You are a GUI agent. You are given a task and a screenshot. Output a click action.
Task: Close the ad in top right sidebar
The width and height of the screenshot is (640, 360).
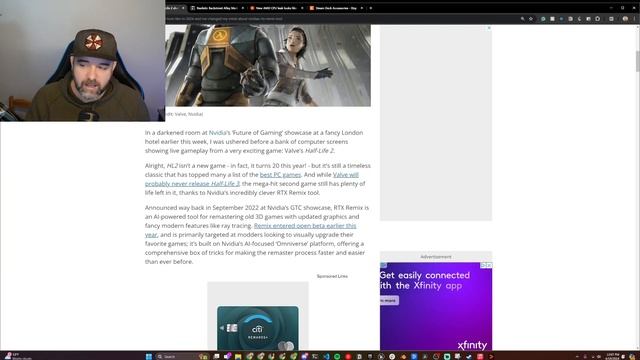click(x=489, y=28)
